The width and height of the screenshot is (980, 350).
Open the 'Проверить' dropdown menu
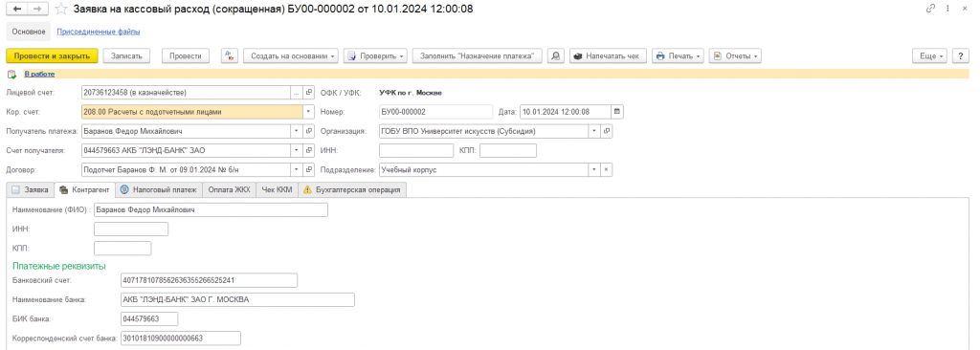[x=375, y=55]
